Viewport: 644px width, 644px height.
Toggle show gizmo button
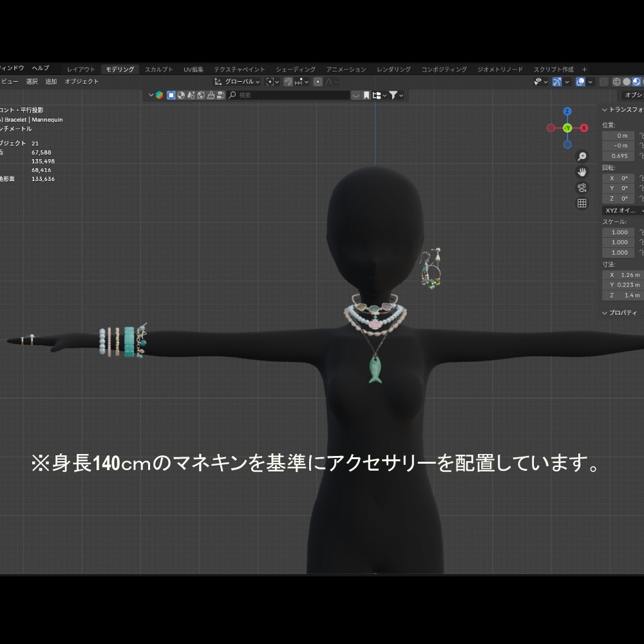tap(557, 82)
